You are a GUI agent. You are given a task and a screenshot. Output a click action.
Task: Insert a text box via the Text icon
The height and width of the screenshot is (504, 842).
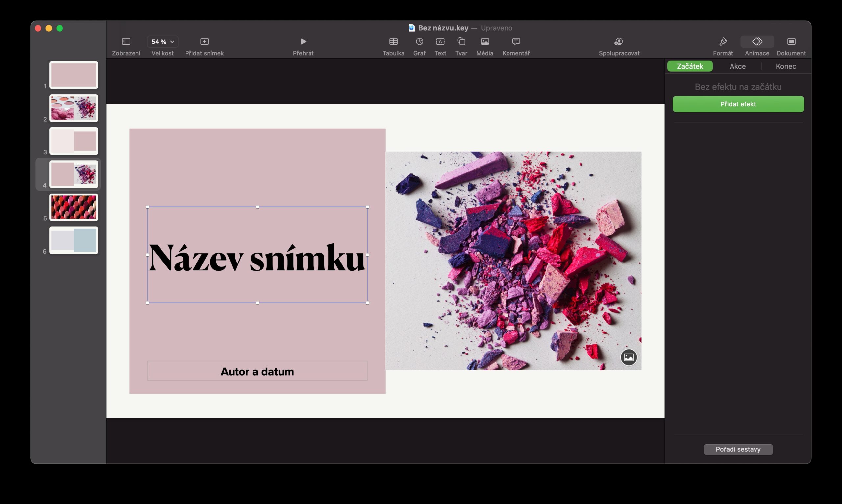click(440, 41)
